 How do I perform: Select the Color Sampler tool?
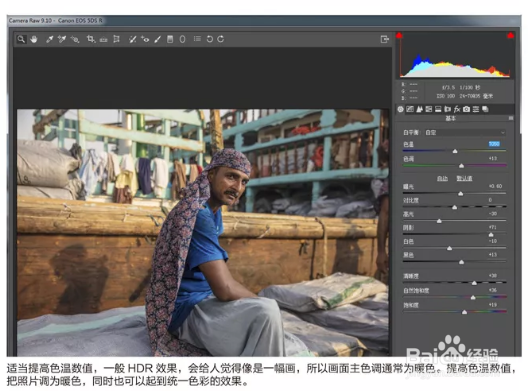tap(62, 39)
